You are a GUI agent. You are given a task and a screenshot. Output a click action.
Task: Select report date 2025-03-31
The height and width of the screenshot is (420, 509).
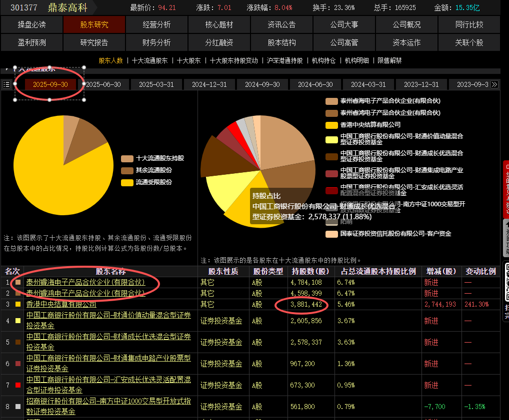pyautogui.click(x=156, y=84)
